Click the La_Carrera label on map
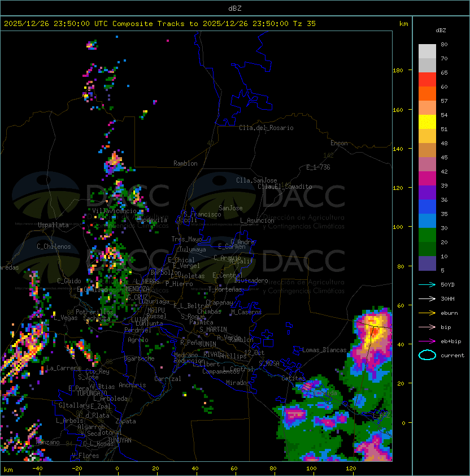This screenshot has height=476, width=470. pyautogui.click(x=64, y=368)
